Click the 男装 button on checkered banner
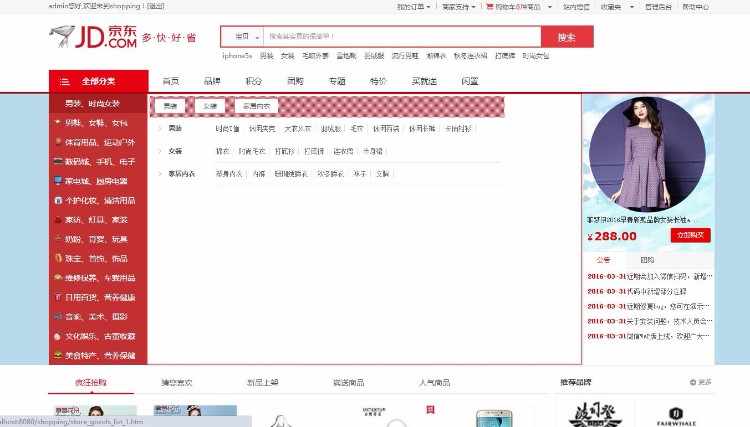750x427 pixels. tap(170, 106)
